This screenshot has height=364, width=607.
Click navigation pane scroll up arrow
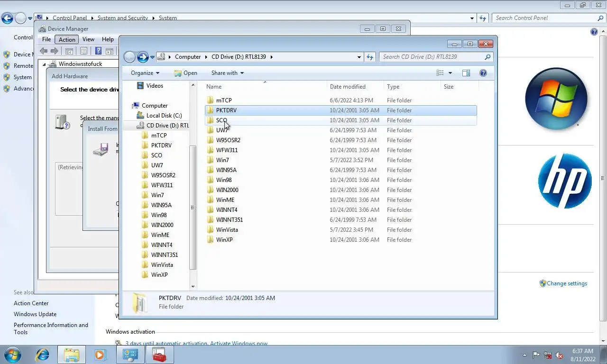[x=193, y=85]
